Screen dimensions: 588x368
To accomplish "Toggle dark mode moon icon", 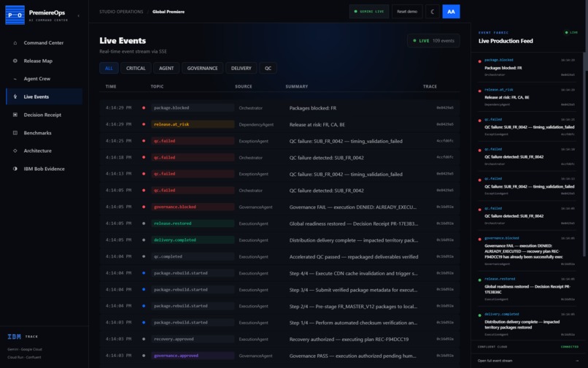I will click(433, 12).
